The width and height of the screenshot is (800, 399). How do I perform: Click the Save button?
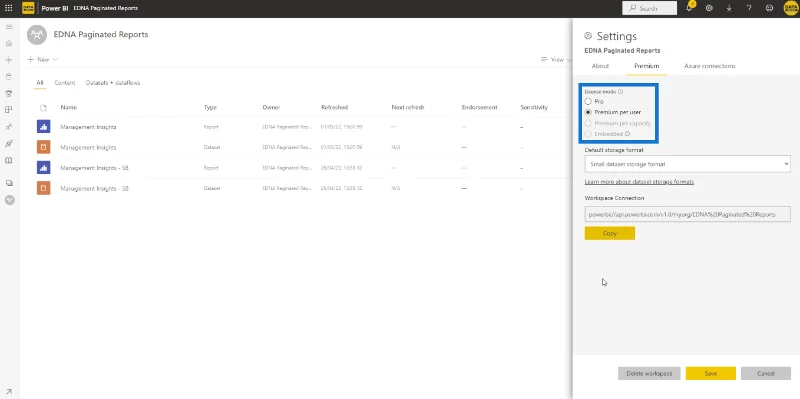pos(711,373)
